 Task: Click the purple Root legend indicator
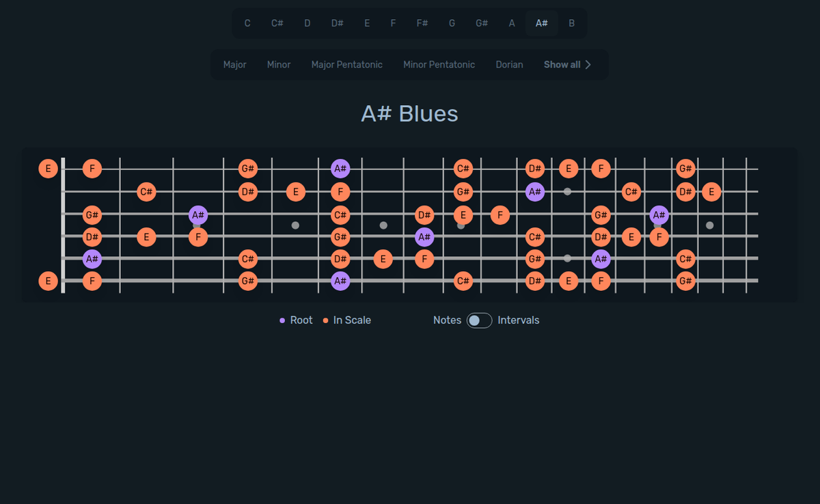283,320
